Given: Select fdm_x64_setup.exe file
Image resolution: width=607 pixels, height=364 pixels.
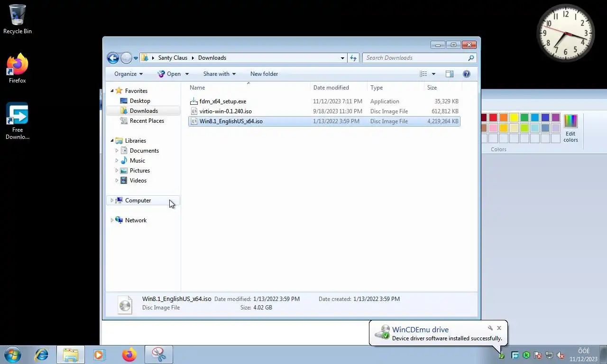Looking at the screenshot, I should 324,101.
